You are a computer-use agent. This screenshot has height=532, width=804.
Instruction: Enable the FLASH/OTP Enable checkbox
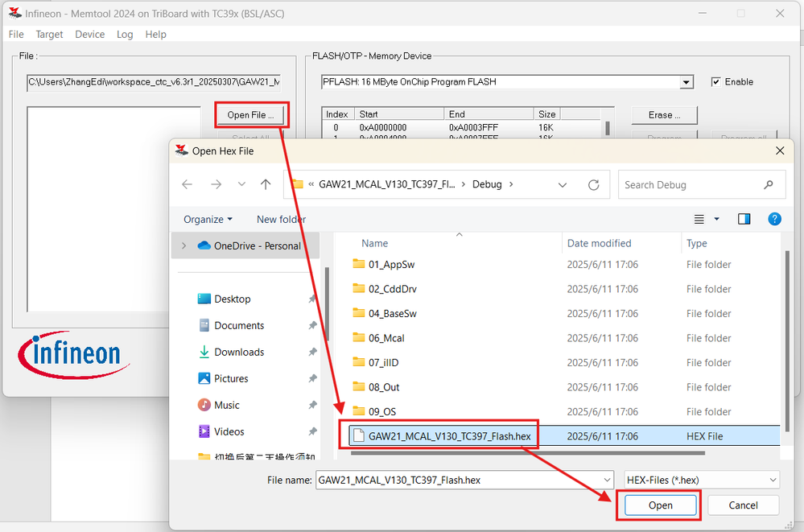tap(715, 81)
